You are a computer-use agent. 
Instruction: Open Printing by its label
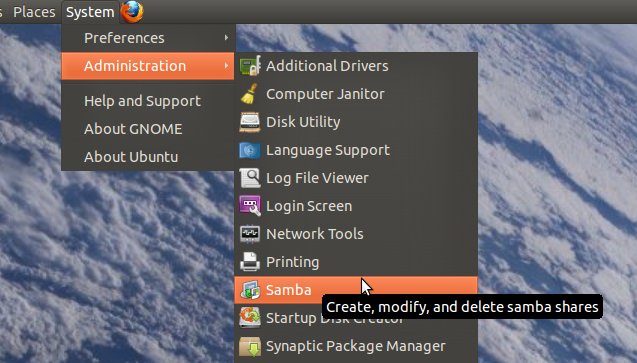coord(292,262)
